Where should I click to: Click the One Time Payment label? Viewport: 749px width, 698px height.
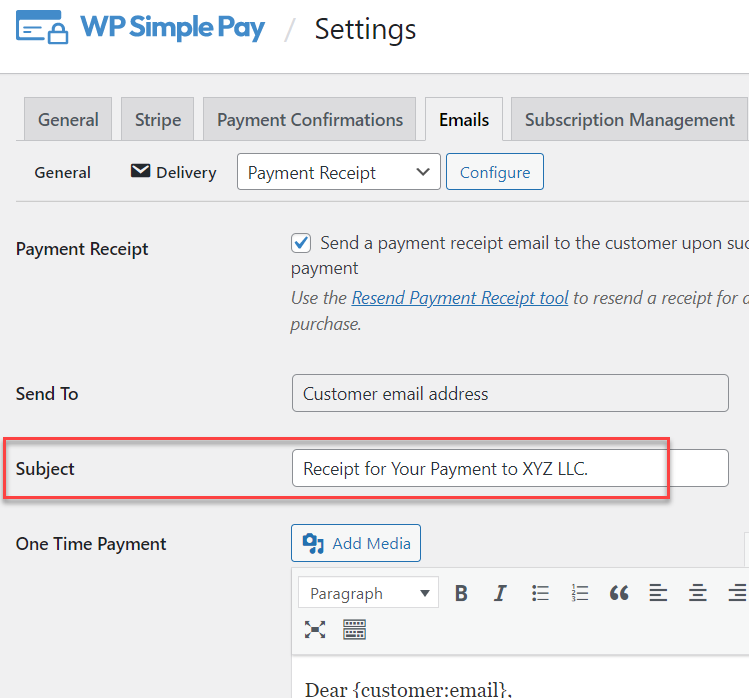coord(91,544)
